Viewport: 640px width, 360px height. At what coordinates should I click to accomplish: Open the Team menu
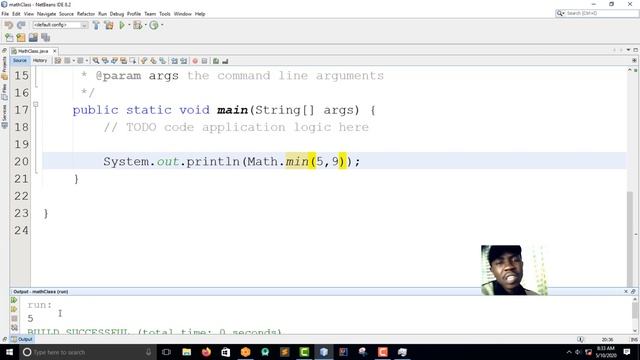click(150, 14)
